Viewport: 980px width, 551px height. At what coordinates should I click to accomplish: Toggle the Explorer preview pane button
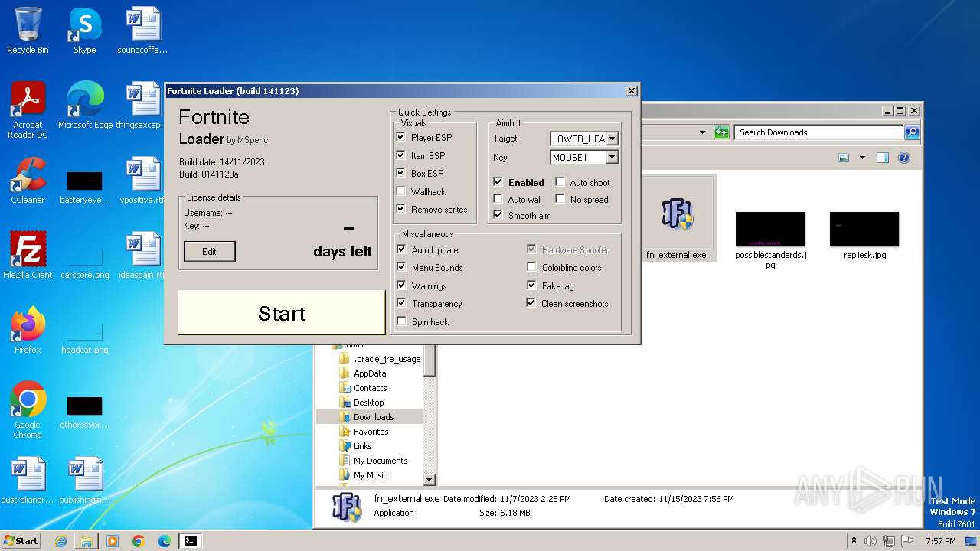click(x=882, y=158)
